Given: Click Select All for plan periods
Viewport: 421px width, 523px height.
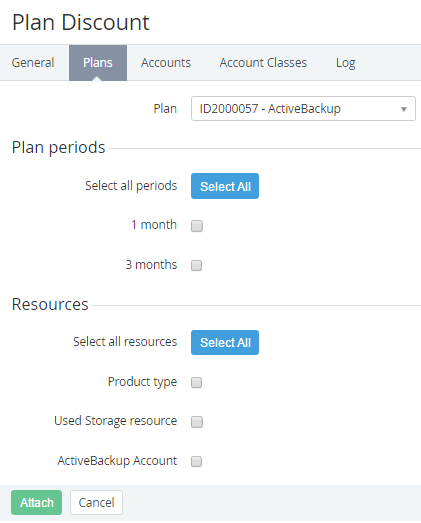Looking at the screenshot, I should coord(225,186).
